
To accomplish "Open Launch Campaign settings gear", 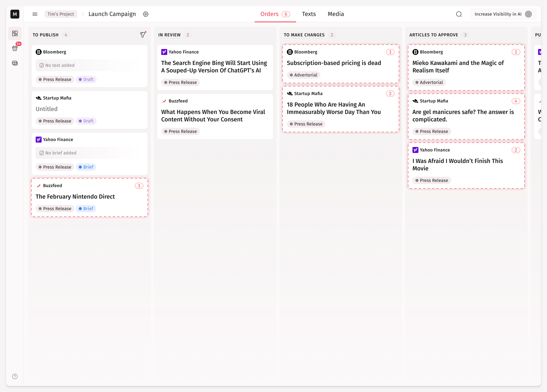I will click(145, 14).
